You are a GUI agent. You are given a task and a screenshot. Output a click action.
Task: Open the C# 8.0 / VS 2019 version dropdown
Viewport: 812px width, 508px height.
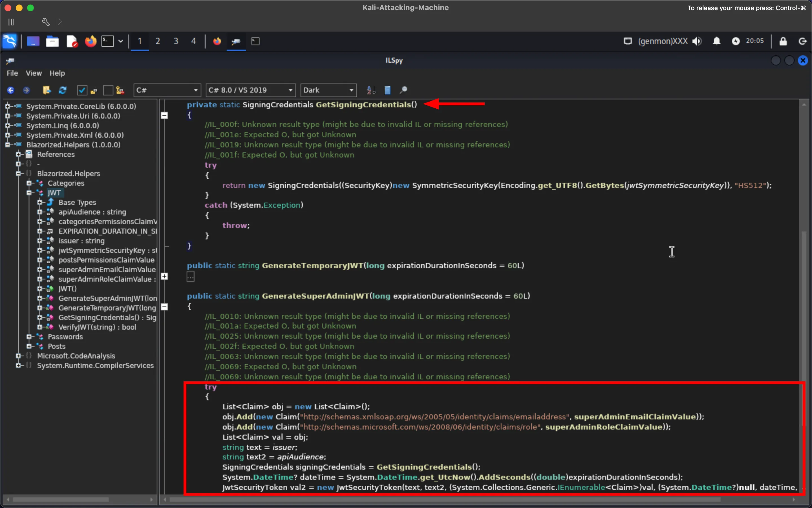(251, 90)
